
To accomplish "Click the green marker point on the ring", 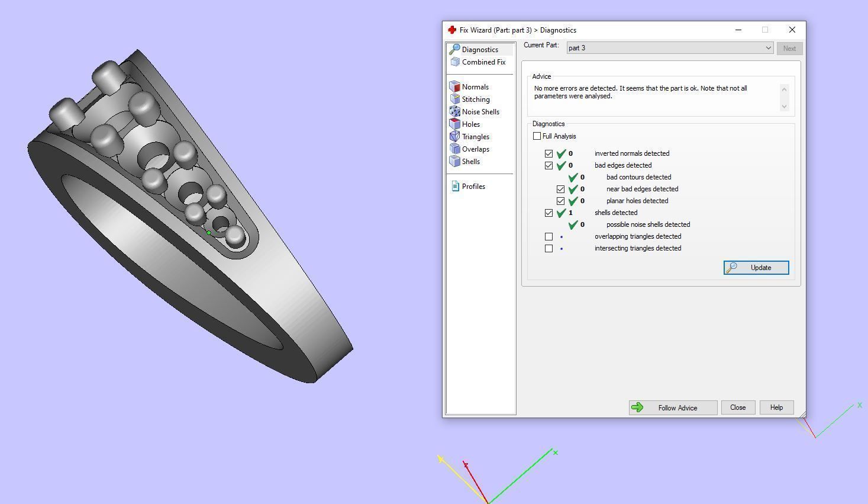I will (x=208, y=233).
